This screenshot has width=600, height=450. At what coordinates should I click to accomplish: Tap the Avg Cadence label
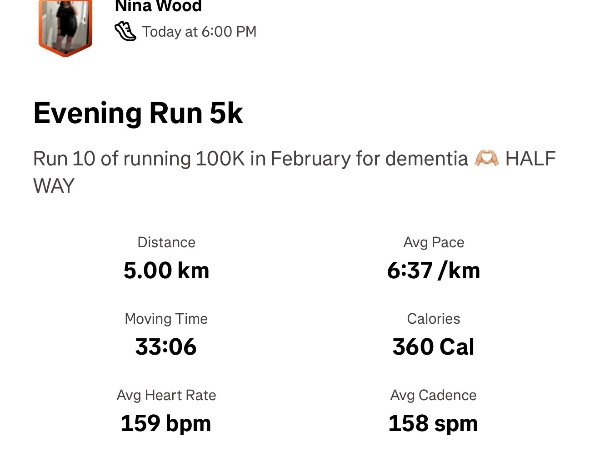[433, 395]
